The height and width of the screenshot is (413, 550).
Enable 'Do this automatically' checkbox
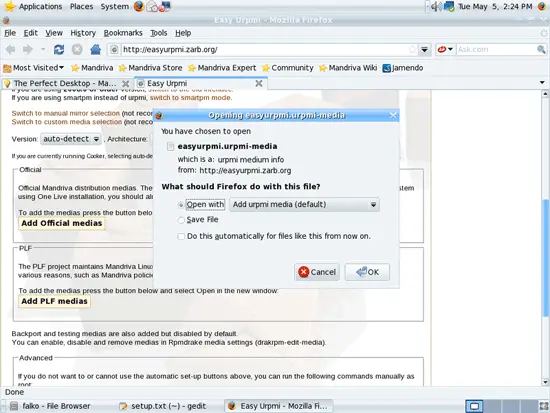[x=181, y=236]
